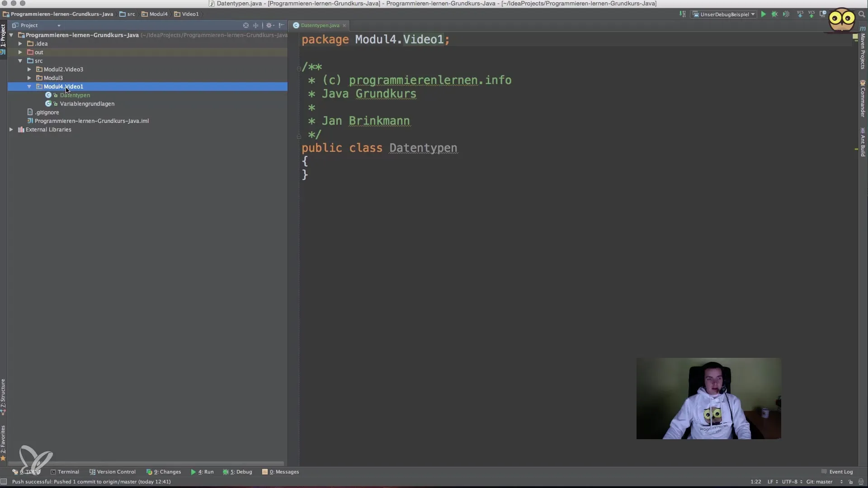
Task: Collapse the Modul4.Video1 package
Action: (29, 87)
